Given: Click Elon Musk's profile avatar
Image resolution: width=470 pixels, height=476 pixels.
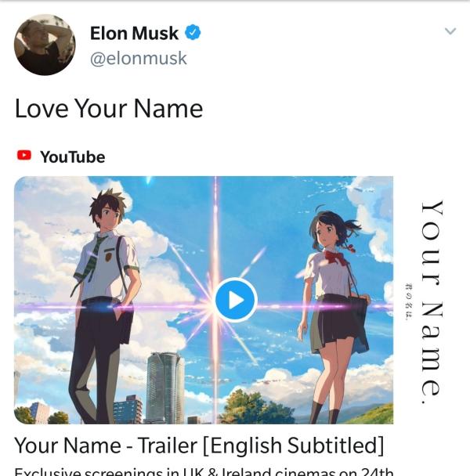Looking at the screenshot, I should (45, 45).
